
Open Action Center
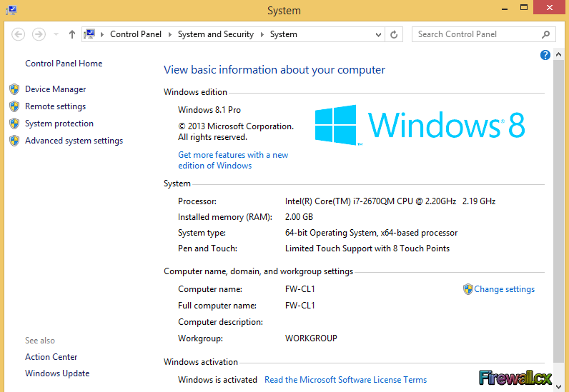click(x=51, y=357)
